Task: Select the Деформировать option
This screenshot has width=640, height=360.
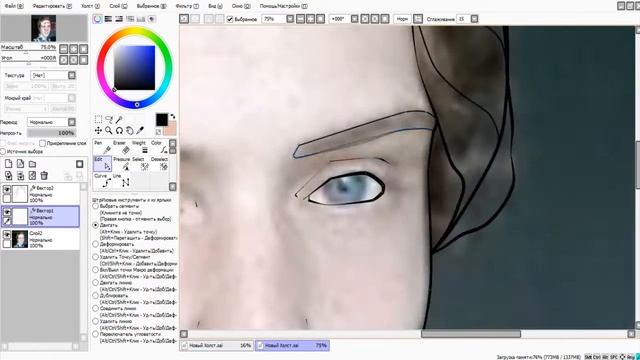Action: 96,244
